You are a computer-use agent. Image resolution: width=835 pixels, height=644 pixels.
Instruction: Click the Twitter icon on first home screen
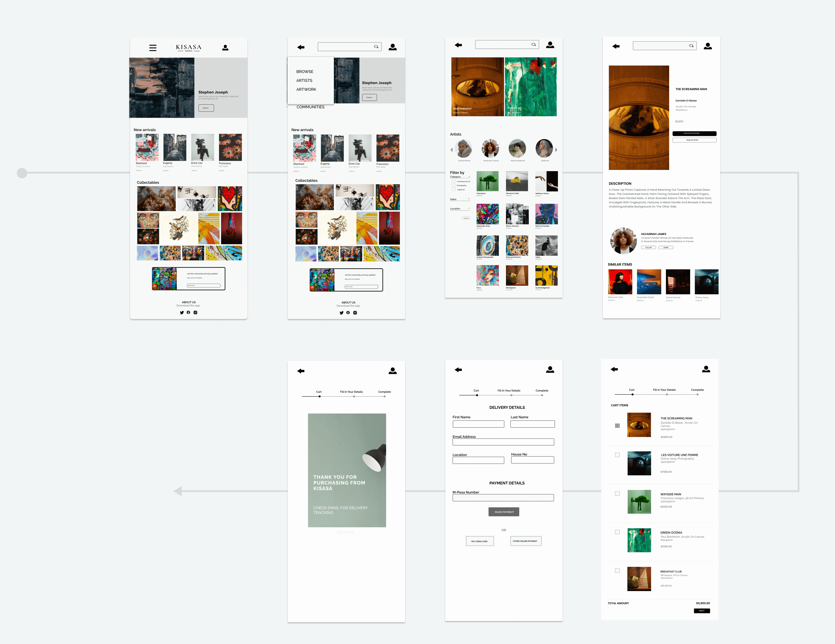[182, 312]
